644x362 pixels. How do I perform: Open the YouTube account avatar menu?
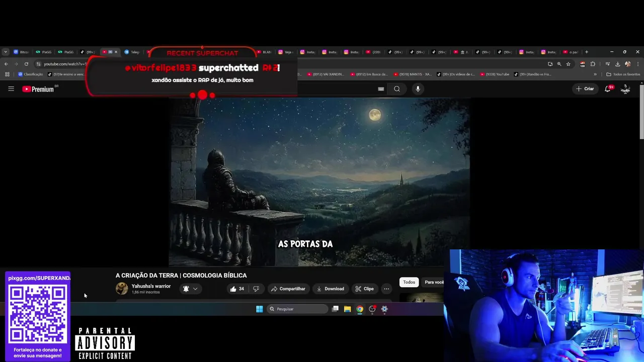(625, 89)
